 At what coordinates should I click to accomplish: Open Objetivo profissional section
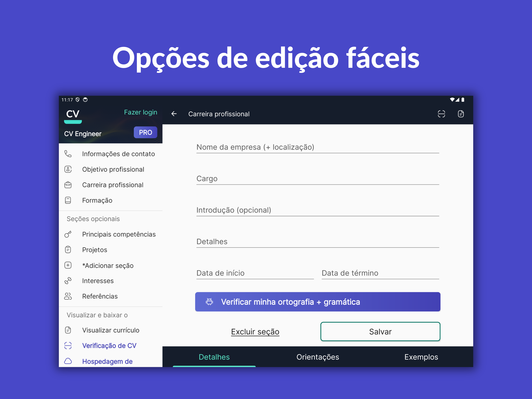click(x=111, y=169)
